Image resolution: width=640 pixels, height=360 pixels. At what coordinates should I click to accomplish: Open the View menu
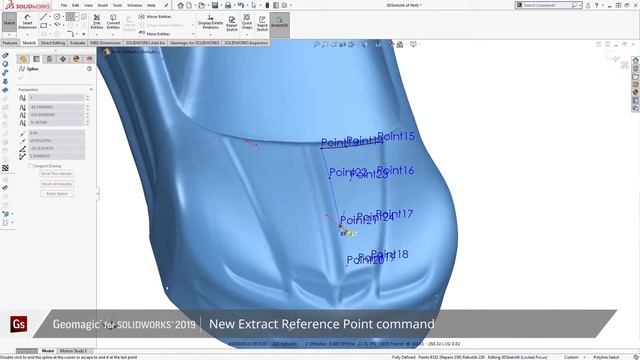88,5
